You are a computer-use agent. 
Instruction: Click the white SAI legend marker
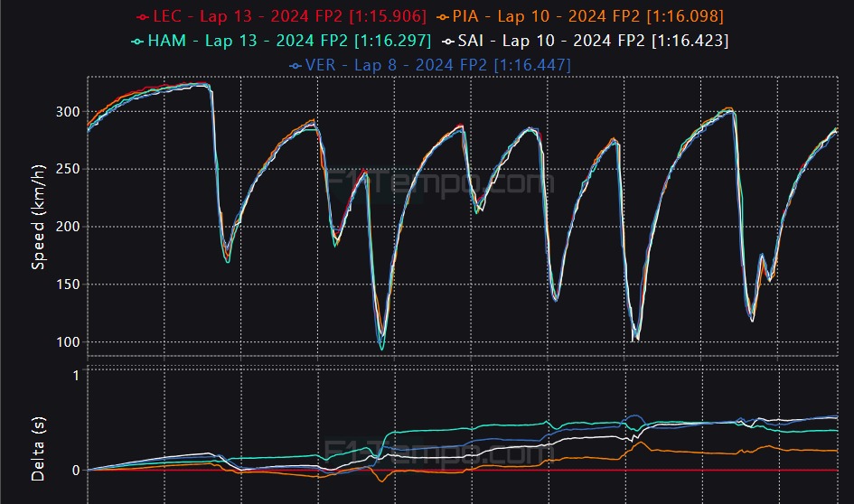pyautogui.click(x=449, y=42)
